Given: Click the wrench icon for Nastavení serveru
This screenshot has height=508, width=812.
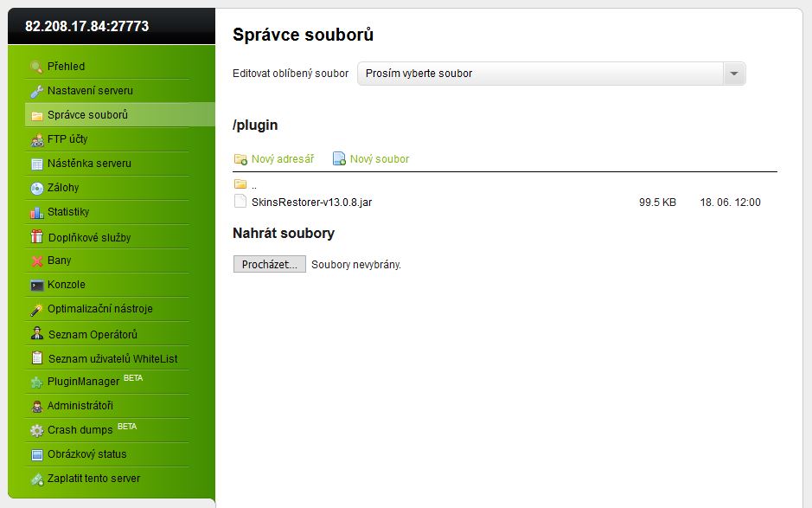Looking at the screenshot, I should (x=36, y=91).
